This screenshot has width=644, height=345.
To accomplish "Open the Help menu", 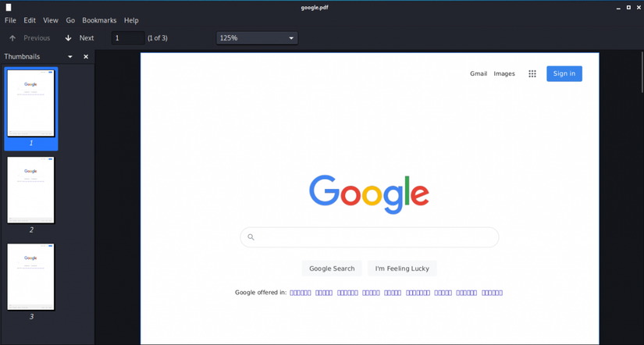I will (x=131, y=20).
